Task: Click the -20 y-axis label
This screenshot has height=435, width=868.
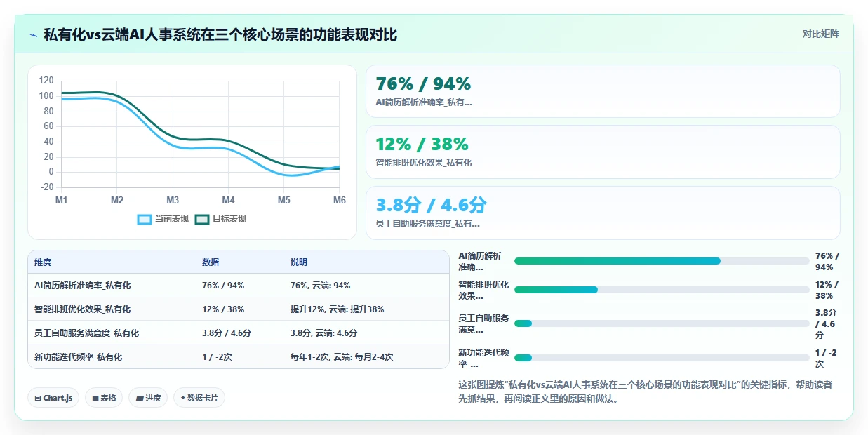Action: tap(46, 187)
